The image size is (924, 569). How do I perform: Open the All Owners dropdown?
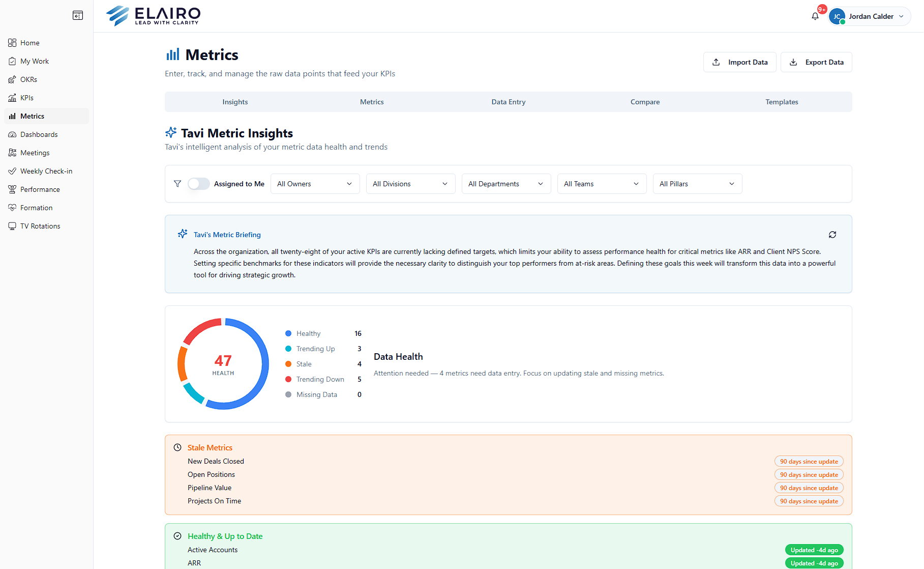tap(315, 184)
